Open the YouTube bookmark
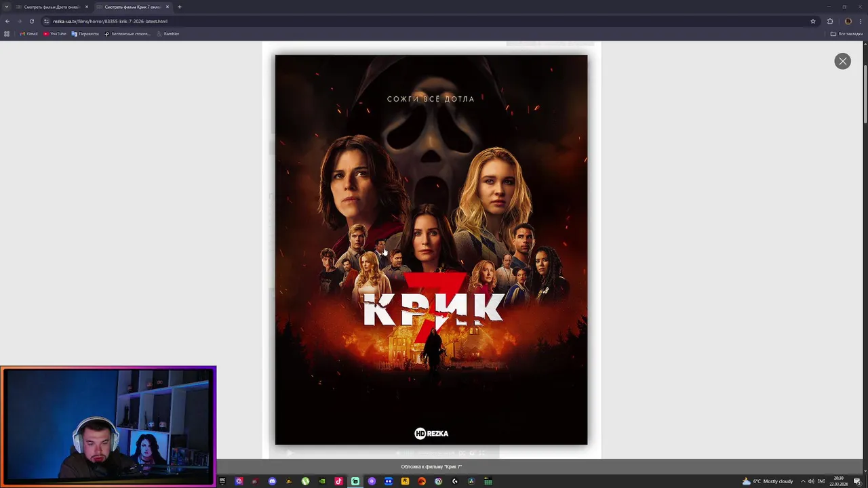 [55, 34]
